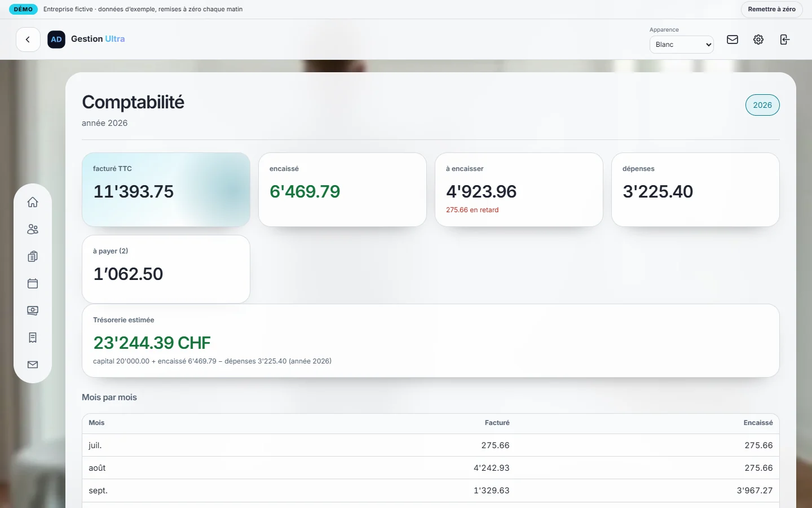
Task: Click the 4'242.93 invoiced value for août
Action: (492, 468)
